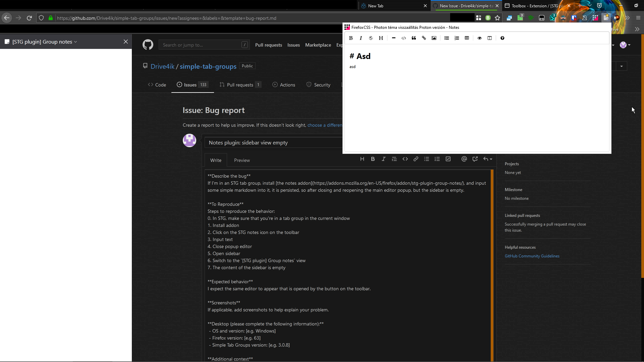
Task: Toggle side-by-side view in the Notes editor
Action: click(x=489, y=38)
